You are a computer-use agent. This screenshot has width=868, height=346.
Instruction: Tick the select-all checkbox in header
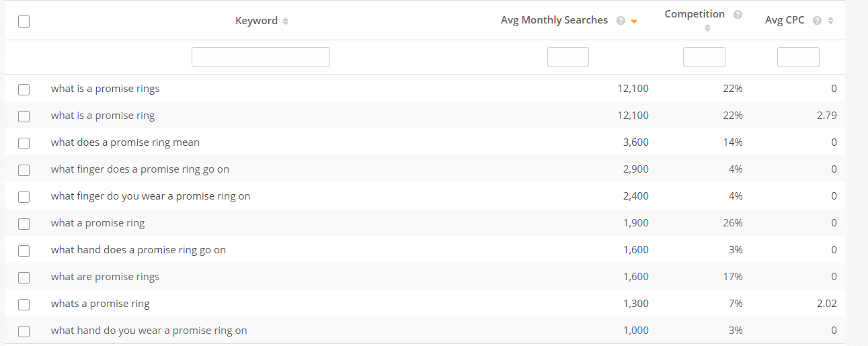click(24, 21)
